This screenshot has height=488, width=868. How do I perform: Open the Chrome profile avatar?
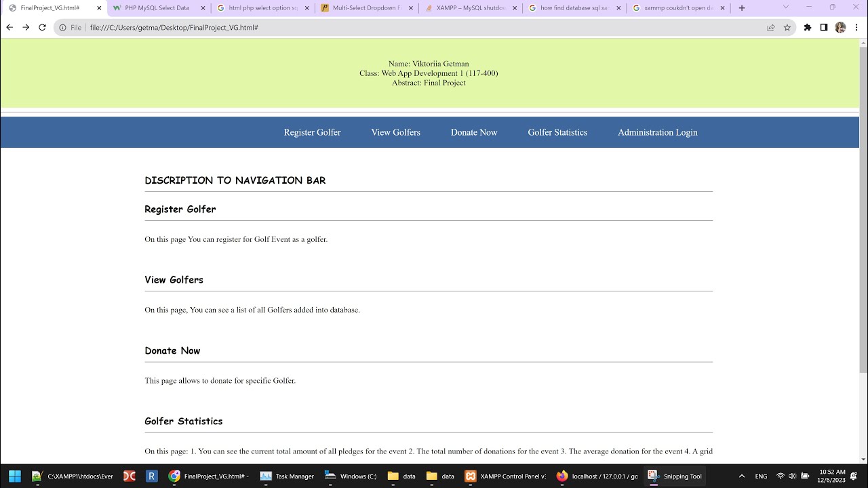point(841,28)
